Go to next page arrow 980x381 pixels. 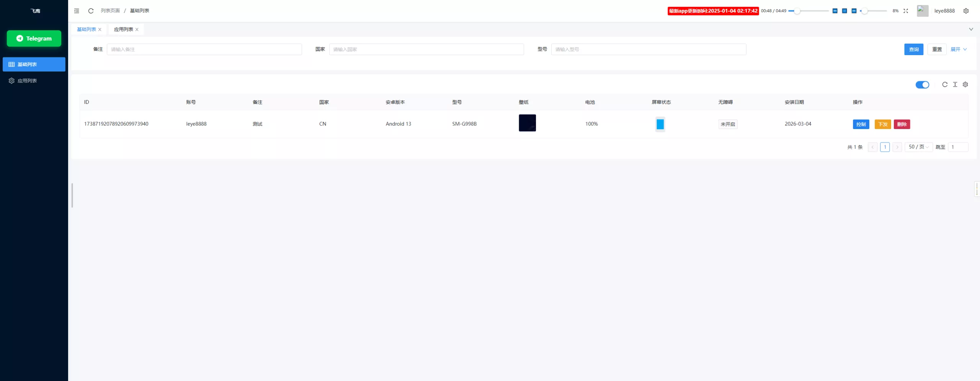[897, 147]
